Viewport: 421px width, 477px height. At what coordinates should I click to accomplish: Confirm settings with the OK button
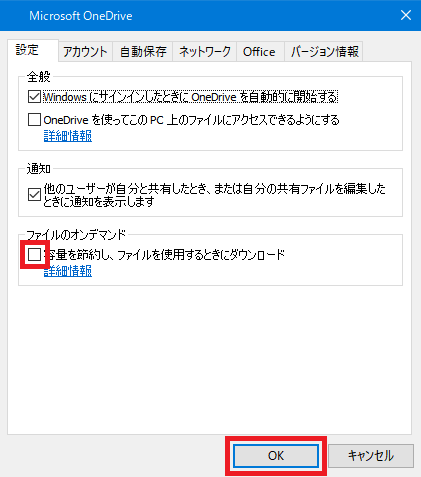pyautogui.click(x=276, y=456)
